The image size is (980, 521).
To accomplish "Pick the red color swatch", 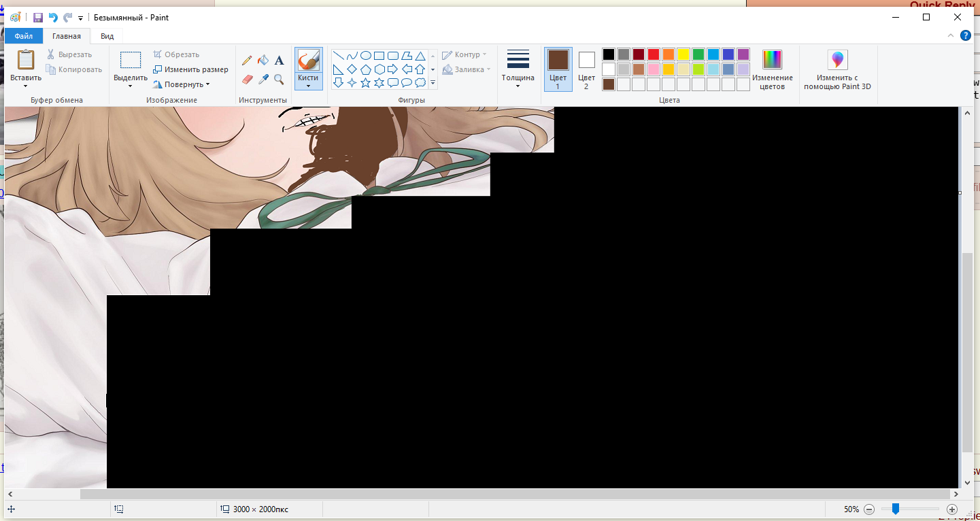I will 654,54.
